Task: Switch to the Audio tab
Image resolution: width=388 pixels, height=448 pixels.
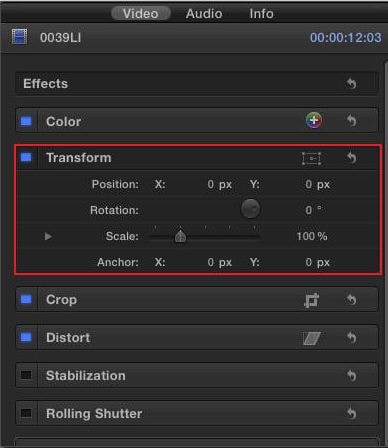Action: (204, 14)
